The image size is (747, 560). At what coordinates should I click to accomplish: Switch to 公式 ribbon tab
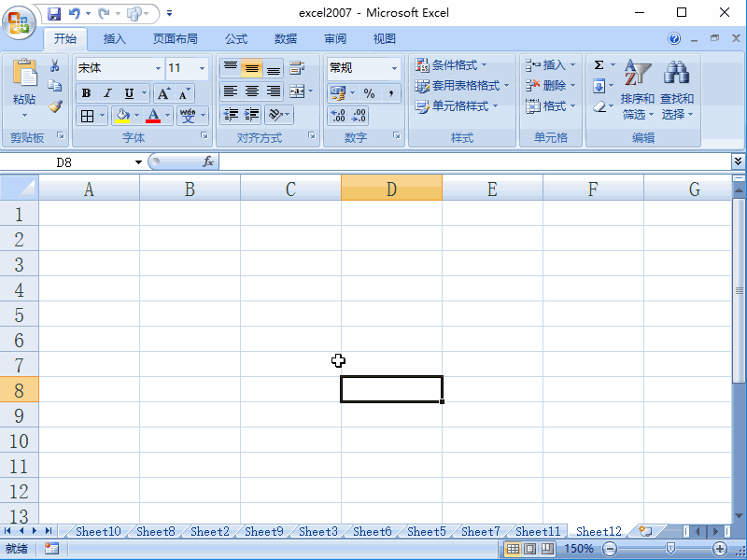[236, 38]
